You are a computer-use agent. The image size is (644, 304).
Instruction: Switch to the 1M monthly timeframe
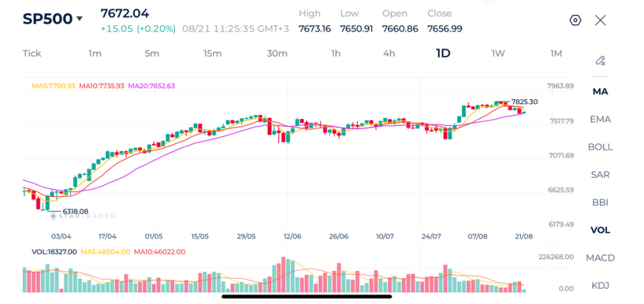(x=556, y=53)
